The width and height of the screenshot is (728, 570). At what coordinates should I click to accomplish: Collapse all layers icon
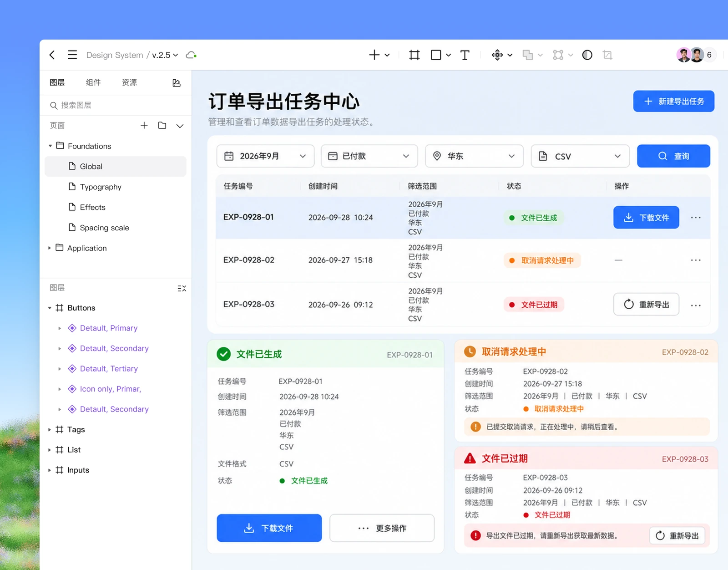click(x=182, y=288)
